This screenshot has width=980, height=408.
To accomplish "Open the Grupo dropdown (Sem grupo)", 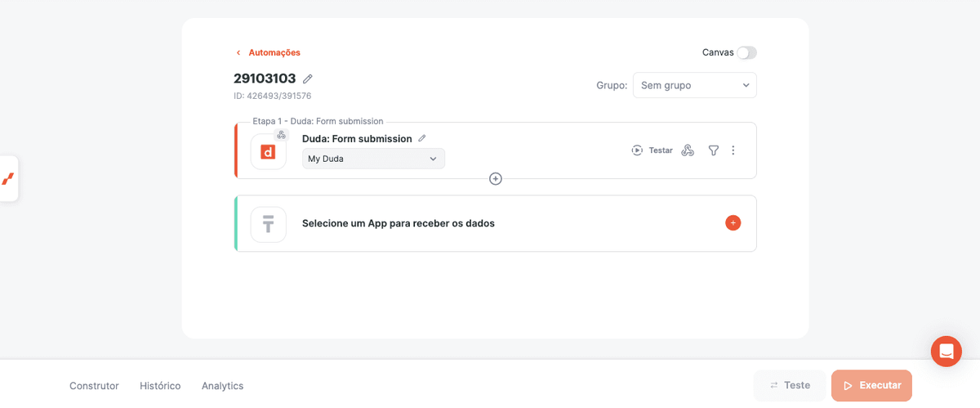I will click(695, 85).
